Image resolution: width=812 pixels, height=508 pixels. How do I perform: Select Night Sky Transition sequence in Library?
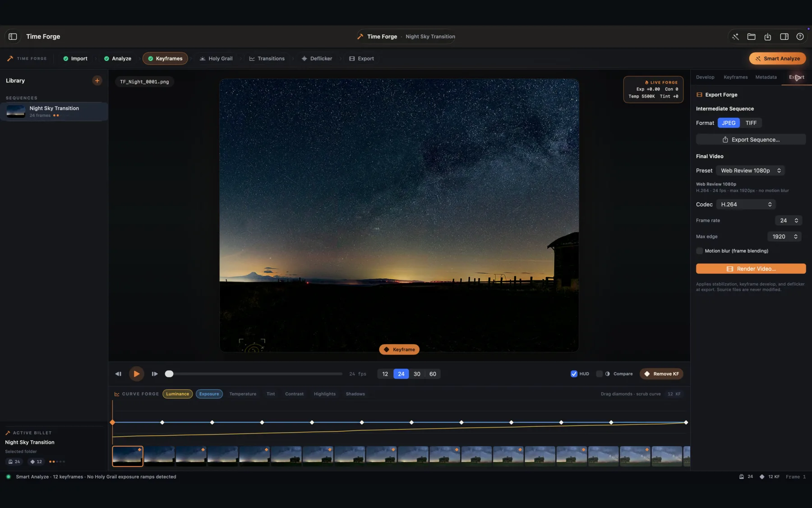(54, 112)
